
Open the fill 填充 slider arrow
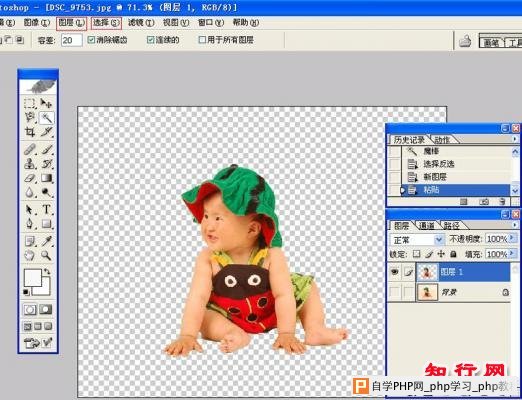pyautogui.click(x=512, y=254)
